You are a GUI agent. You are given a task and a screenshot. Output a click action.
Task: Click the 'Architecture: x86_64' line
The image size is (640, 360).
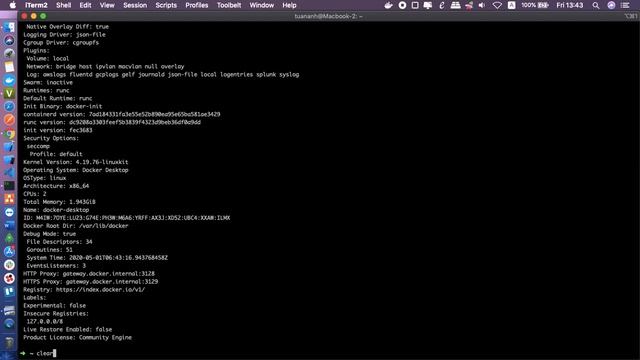[x=56, y=186]
